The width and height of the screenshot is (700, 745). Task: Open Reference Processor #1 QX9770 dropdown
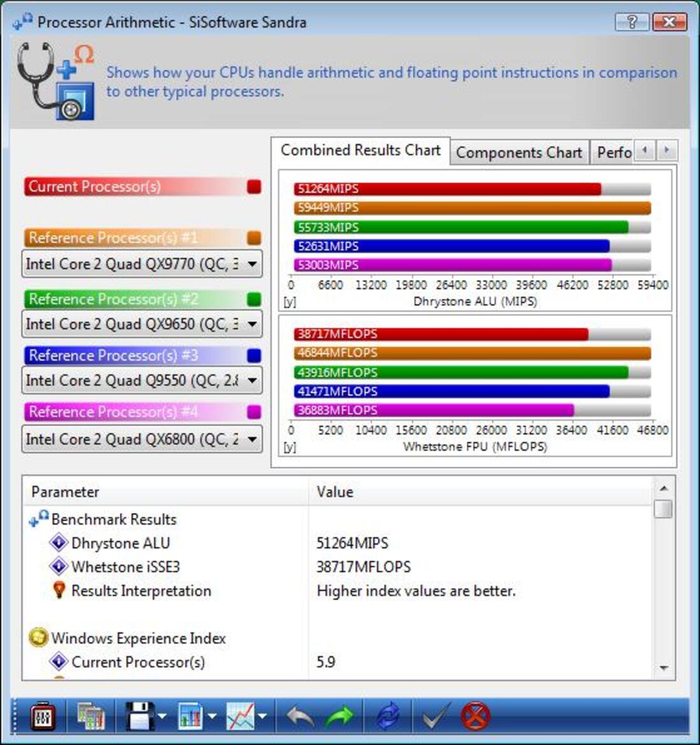click(x=142, y=264)
